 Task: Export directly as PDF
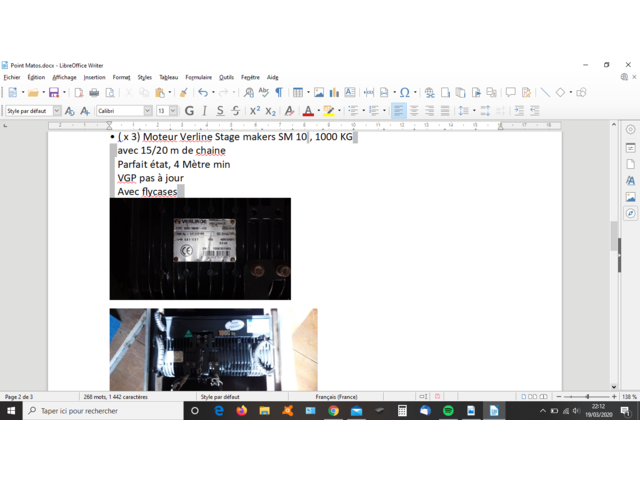pos(79,93)
